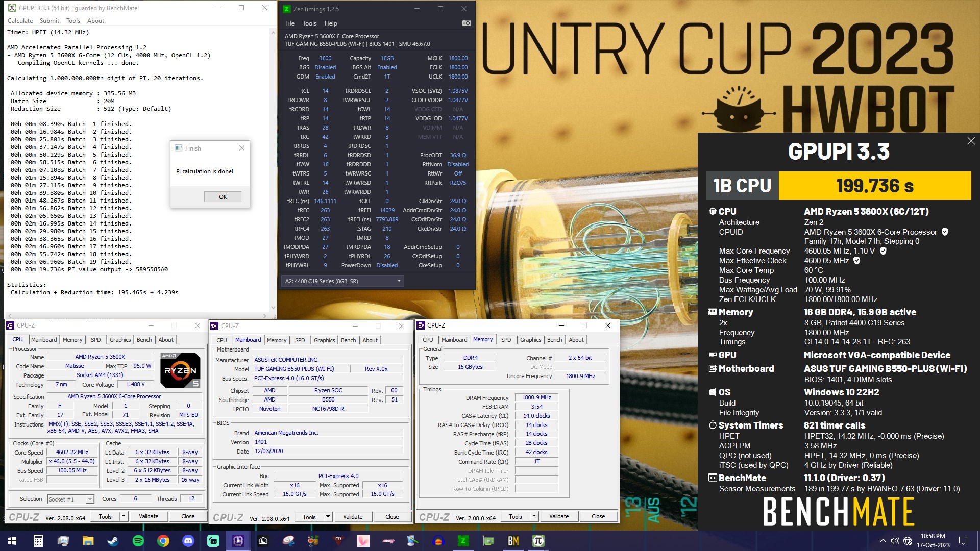Open the graphics card taskbar icon
The width and height of the screenshot is (980, 551).
point(488,541)
